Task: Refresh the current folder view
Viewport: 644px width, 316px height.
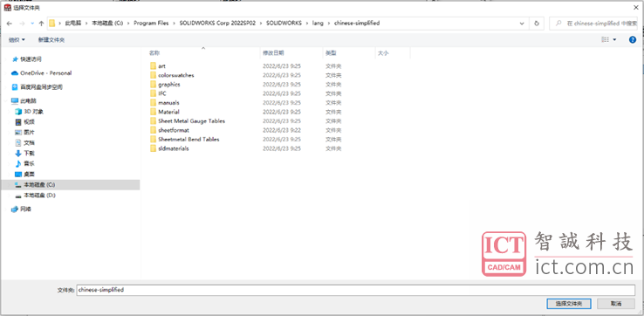Action: [x=537, y=24]
